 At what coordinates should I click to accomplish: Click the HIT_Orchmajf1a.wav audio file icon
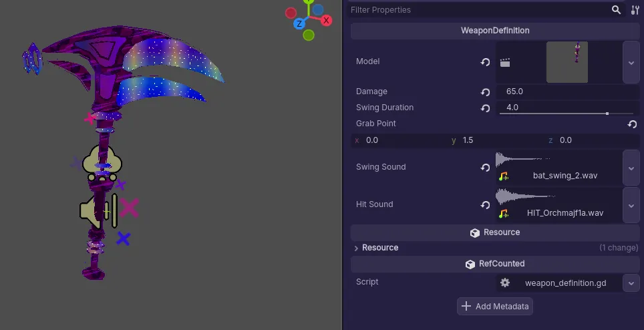(x=504, y=214)
